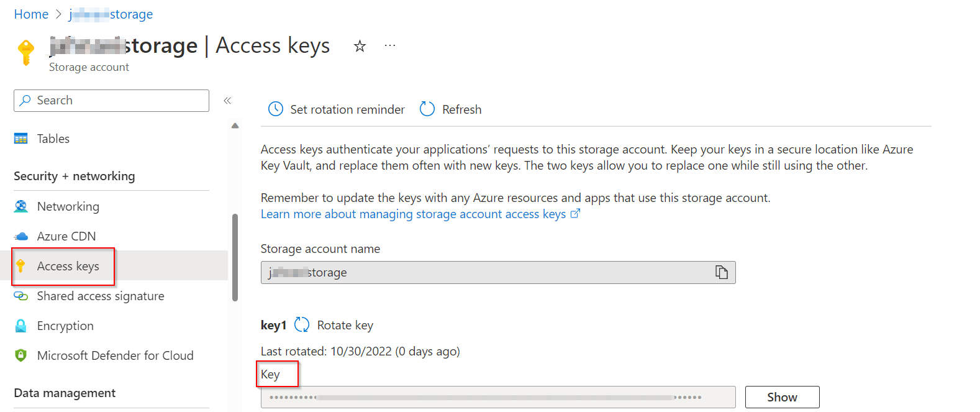
Task: Click Show to reveal key1
Action: pos(783,397)
